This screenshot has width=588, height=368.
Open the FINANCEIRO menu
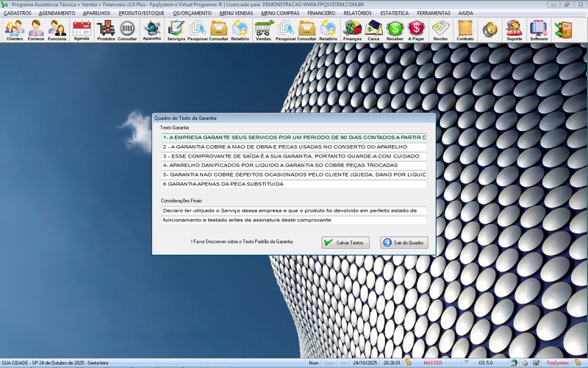[x=321, y=13]
